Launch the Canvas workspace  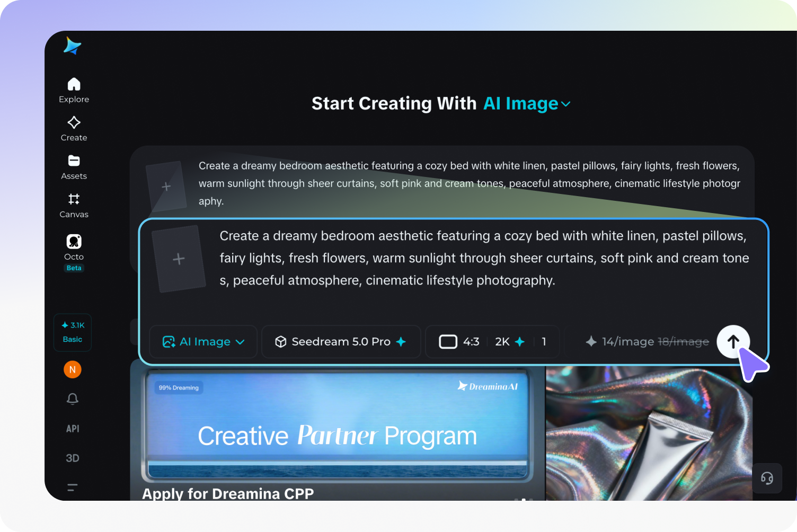point(74,206)
